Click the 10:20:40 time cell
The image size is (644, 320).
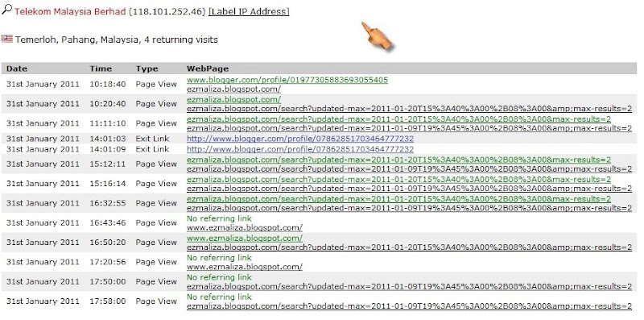pos(108,104)
